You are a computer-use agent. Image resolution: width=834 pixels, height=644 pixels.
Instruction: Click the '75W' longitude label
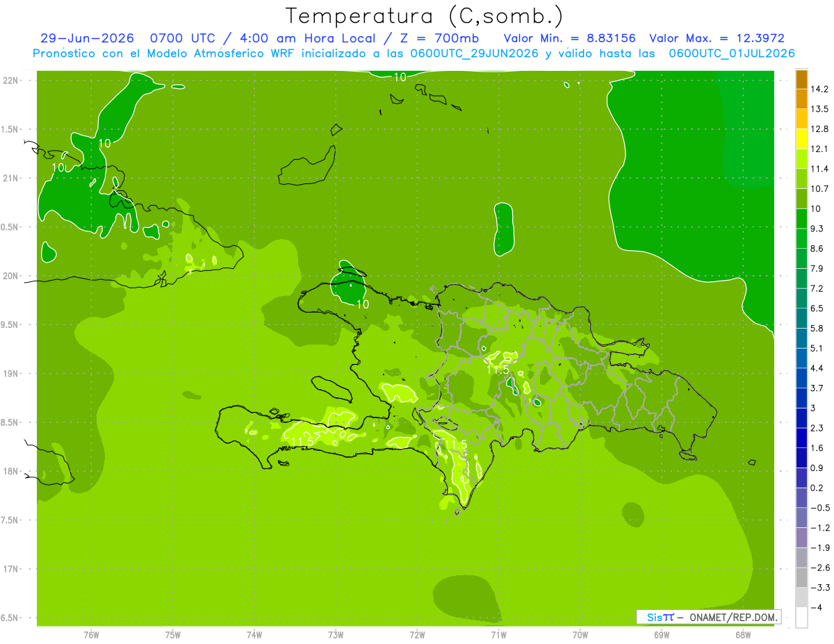(x=173, y=635)
